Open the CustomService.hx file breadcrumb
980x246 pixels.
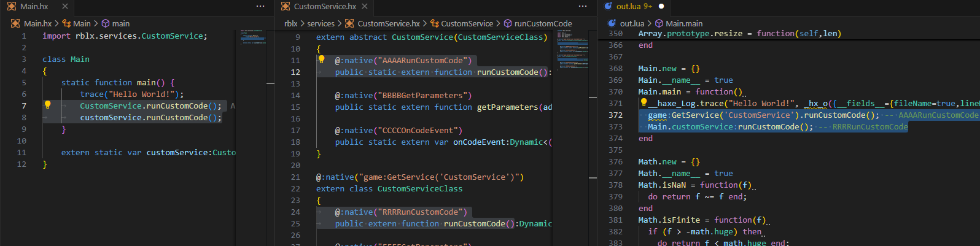(x=383, y=23)
